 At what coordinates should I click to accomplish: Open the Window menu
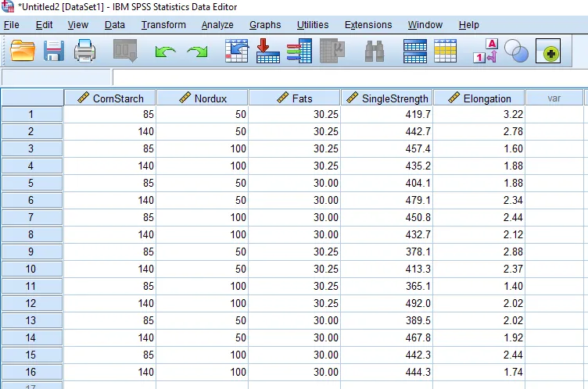(425, 25)
